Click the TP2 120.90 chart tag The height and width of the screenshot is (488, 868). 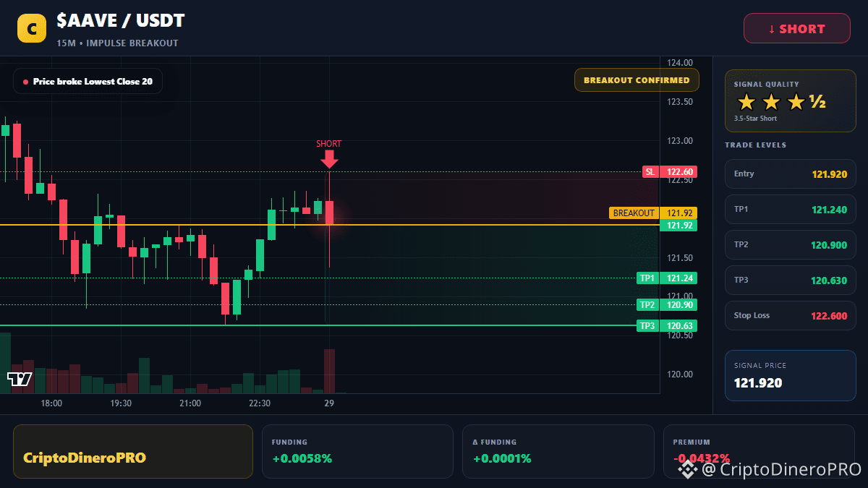pyautogui.click(x=667, y=305)
